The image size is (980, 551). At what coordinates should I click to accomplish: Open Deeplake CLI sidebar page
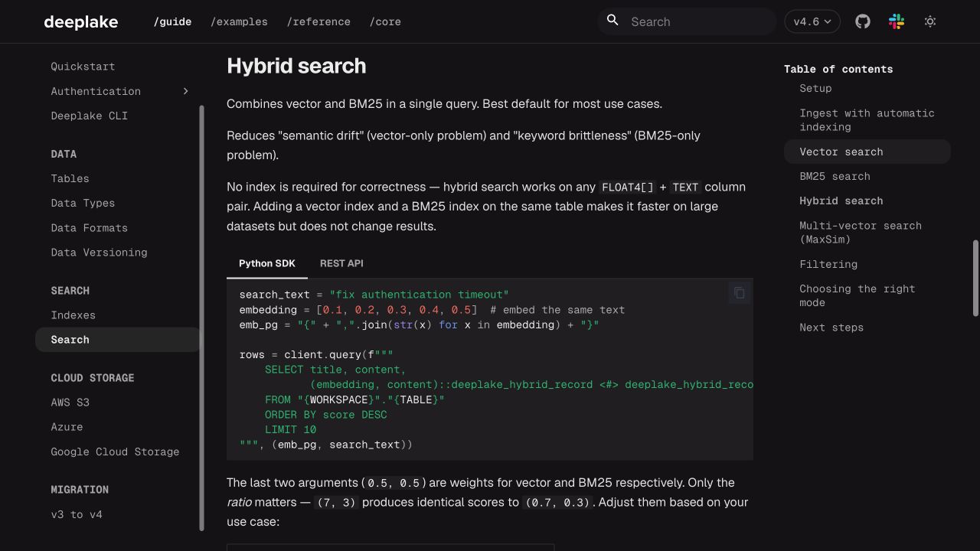point(89,116)
